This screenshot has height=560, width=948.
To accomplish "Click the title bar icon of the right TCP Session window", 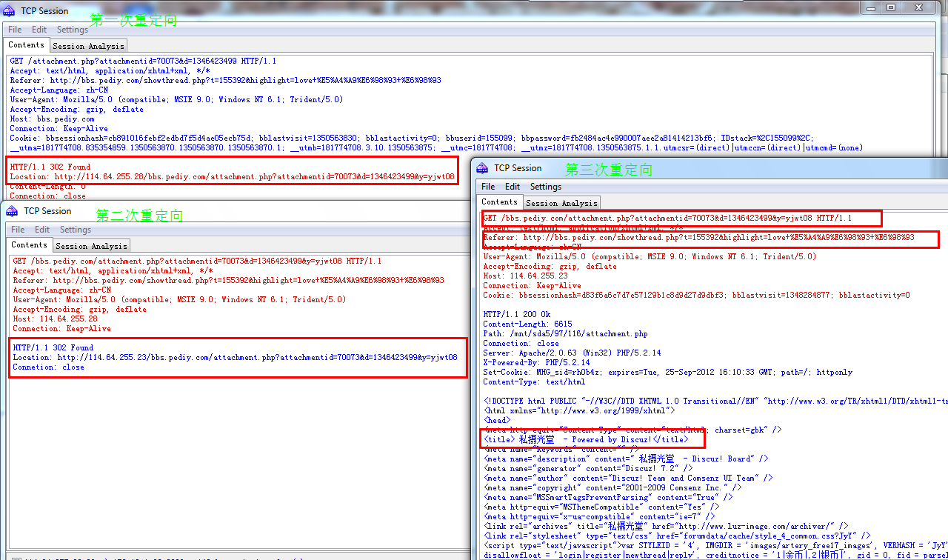I will pos(482,168).
